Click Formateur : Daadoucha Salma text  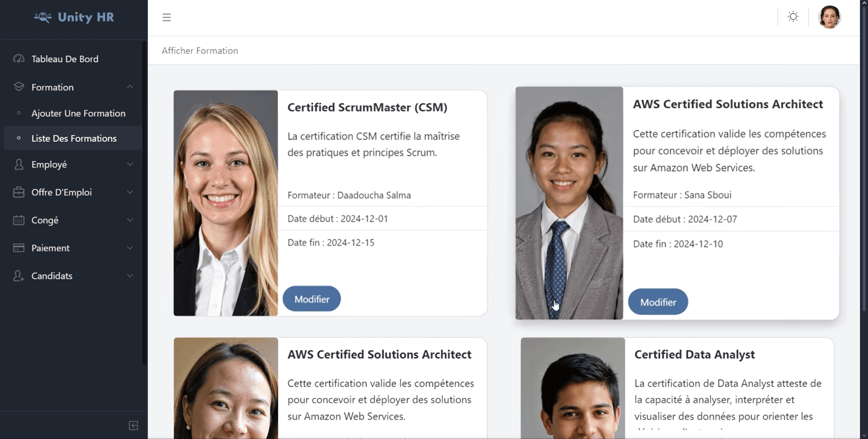pos(349,195)
